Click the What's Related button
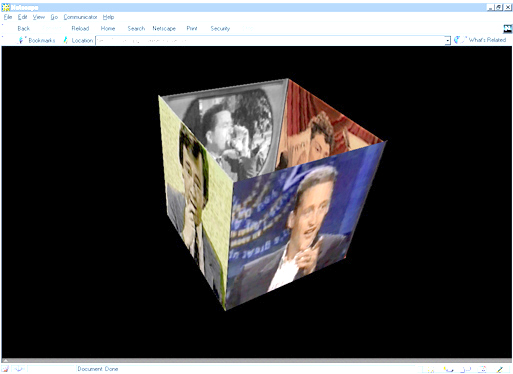513x374 pixels. coord(480,40)
